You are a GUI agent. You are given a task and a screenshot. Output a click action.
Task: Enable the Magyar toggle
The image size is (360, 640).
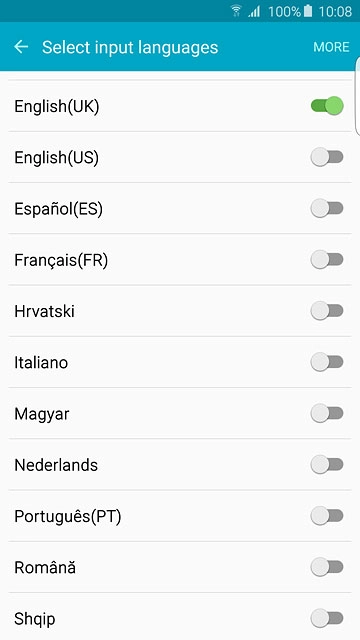(x=327, y=413)
